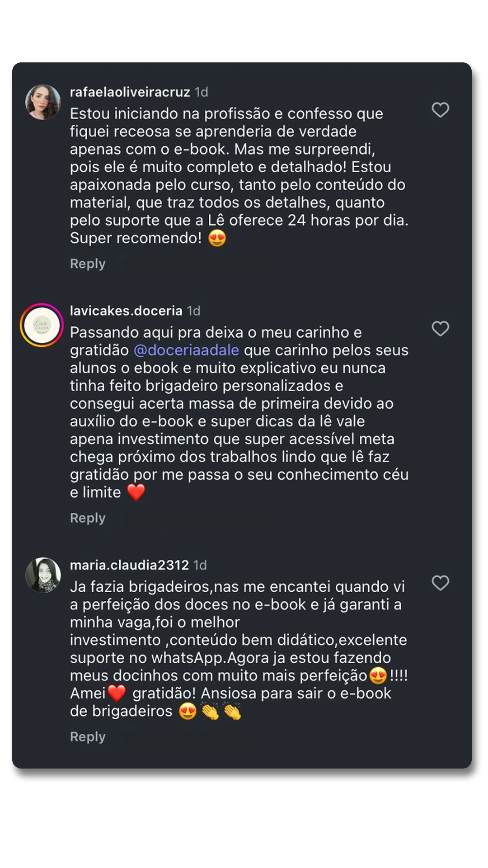Viewport: 488px width, 868px height.
Task: Visit the lavicakes.doceria username link
Action: (x=126, y=311)
